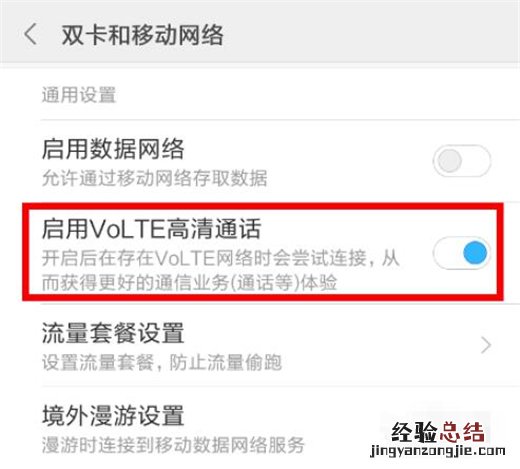
Task: Enable the 启用数据网络 toggle switch
Action: [x=462, y=161]
